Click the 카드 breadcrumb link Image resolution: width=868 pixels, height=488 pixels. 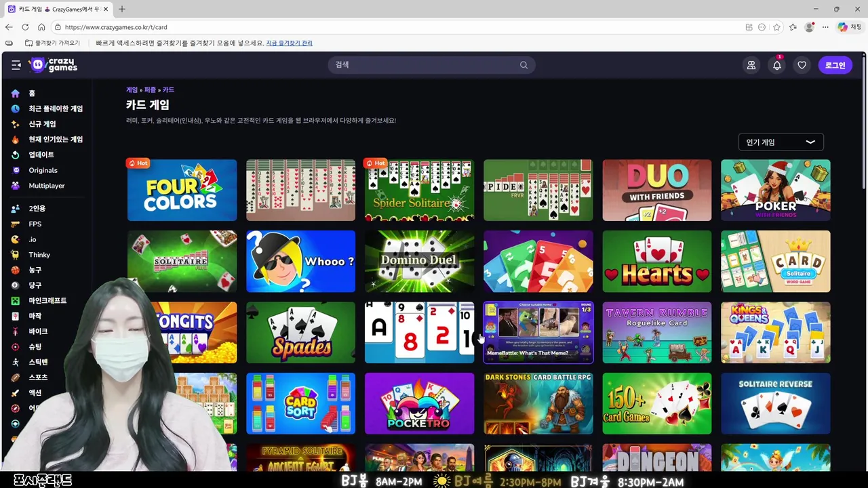[168, 89]
